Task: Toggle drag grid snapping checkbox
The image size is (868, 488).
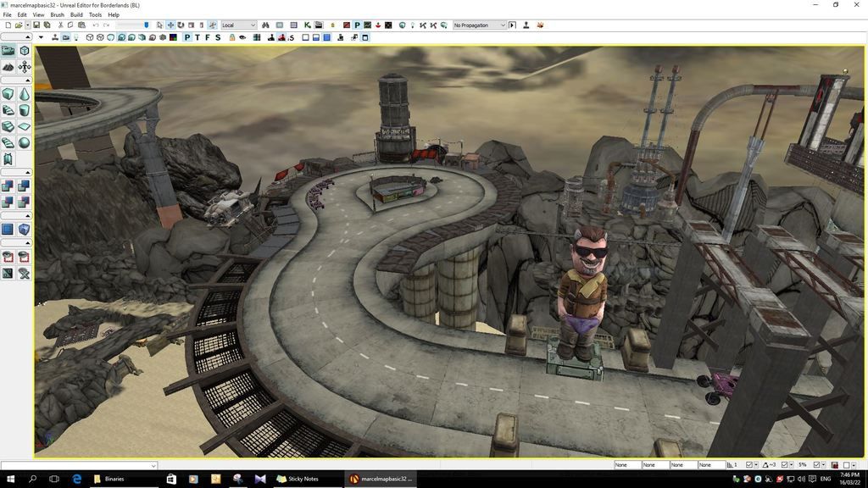Action: pyautogui.click(x=749, y=465)
